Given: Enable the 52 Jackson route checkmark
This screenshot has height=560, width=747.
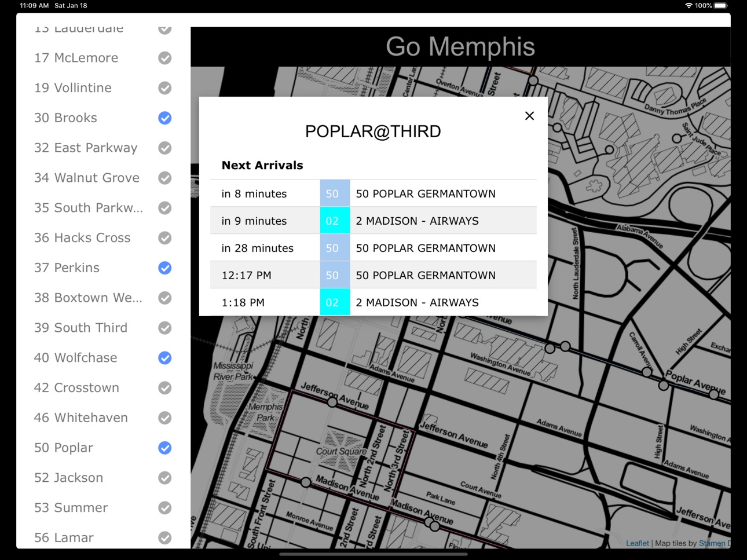Looking at the screenshot, I should [x=165, y=478].
